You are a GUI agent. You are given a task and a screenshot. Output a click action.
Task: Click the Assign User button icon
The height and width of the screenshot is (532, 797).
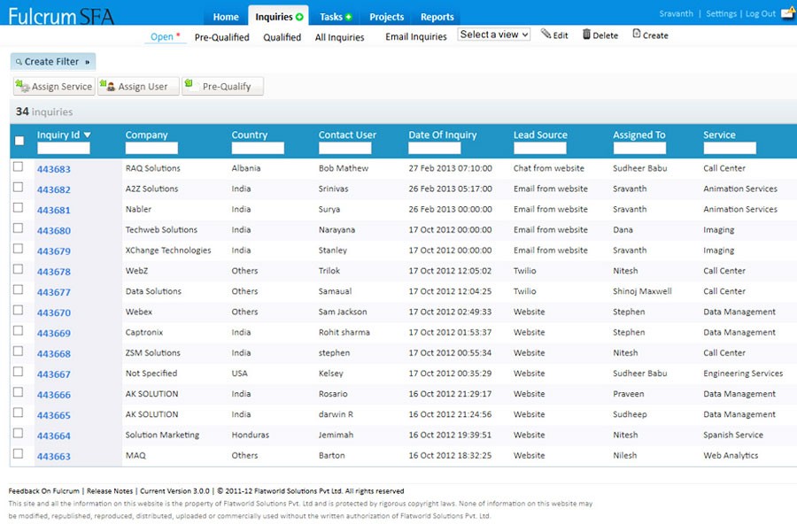tap(107, 86)
